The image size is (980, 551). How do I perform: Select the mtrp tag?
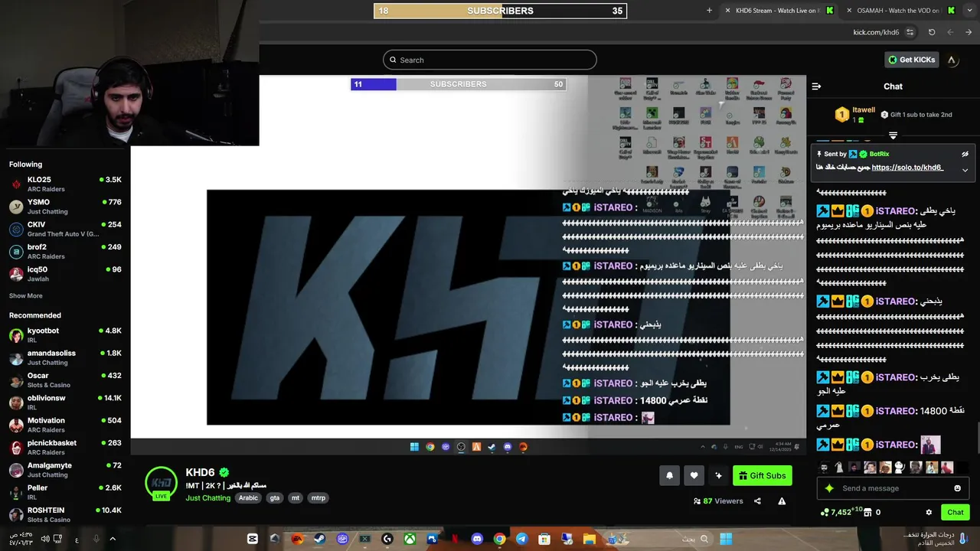click(x=318, y=497)
